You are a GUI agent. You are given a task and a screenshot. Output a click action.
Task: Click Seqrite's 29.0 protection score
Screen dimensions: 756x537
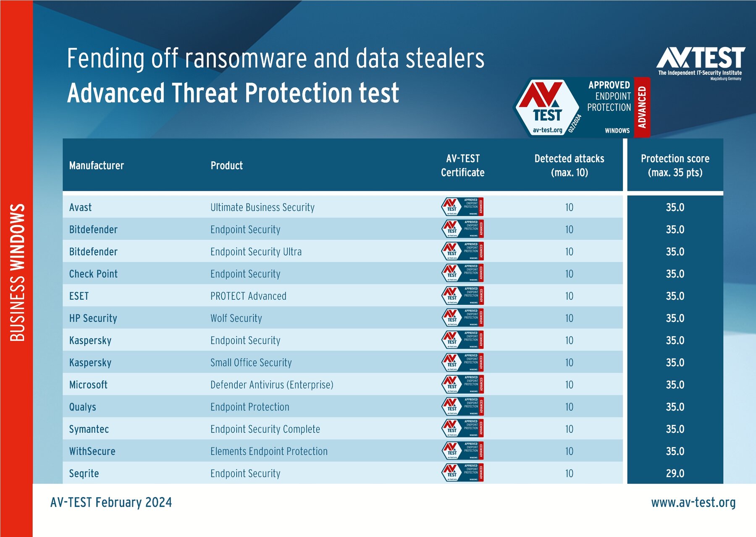[x=675, y=473]
